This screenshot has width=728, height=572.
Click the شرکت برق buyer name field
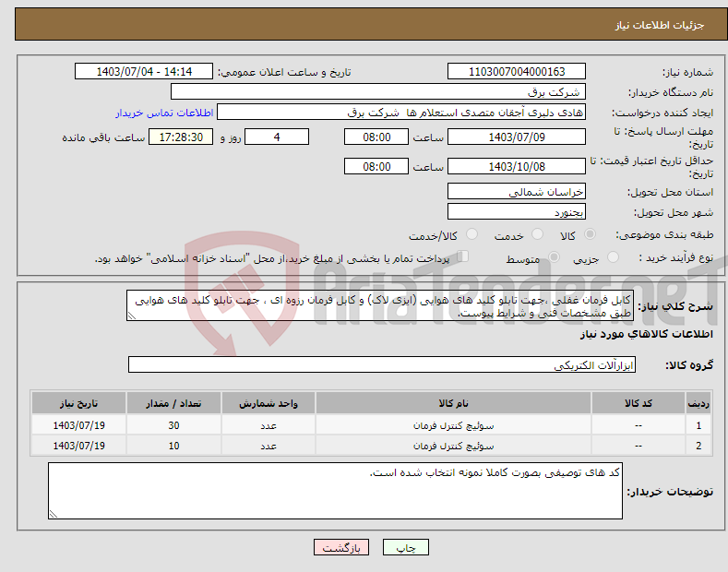pos(378,92)
